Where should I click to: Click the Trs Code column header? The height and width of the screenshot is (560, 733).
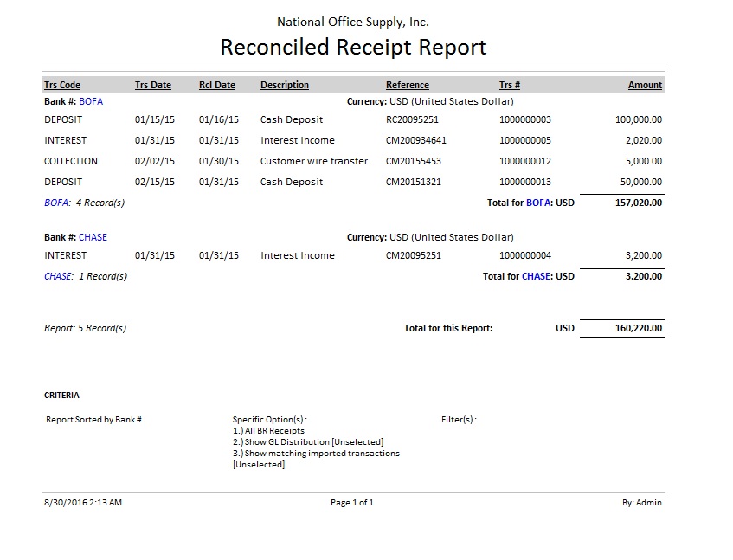(62, 85)
